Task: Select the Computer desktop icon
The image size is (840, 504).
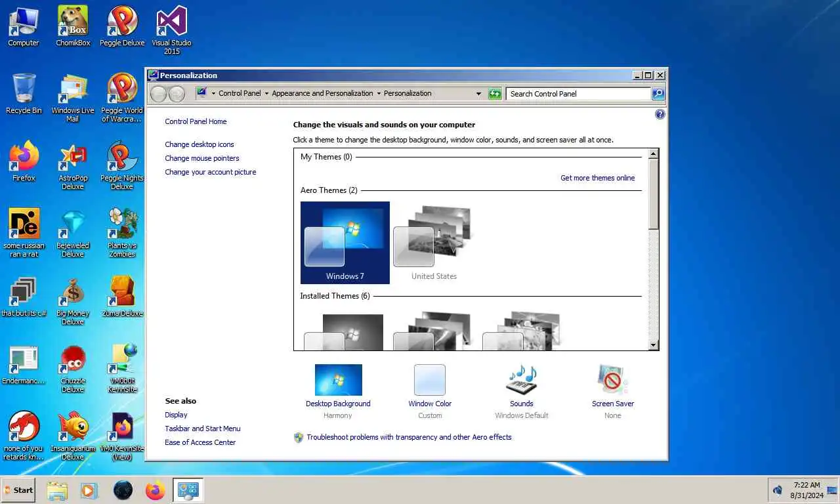Action: coord(24,27)
